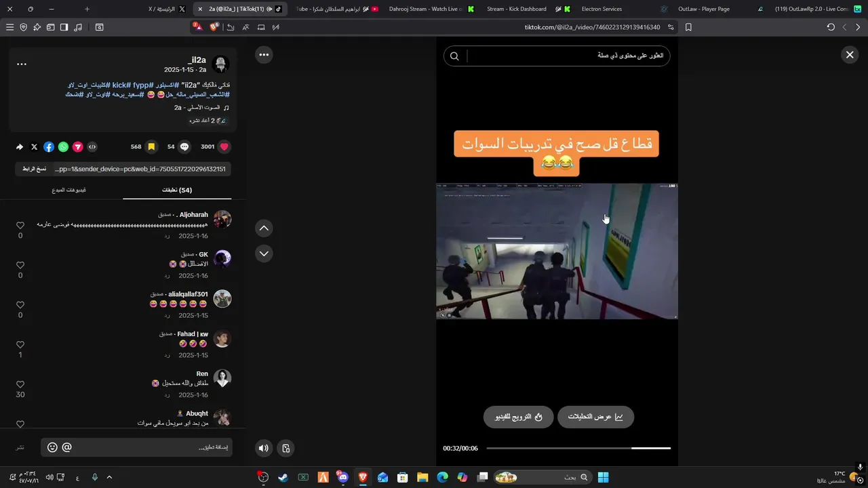This screenshot has width=868, height=488.
Task: Switch to the comments (54) tab
Action: pos(177,190)
